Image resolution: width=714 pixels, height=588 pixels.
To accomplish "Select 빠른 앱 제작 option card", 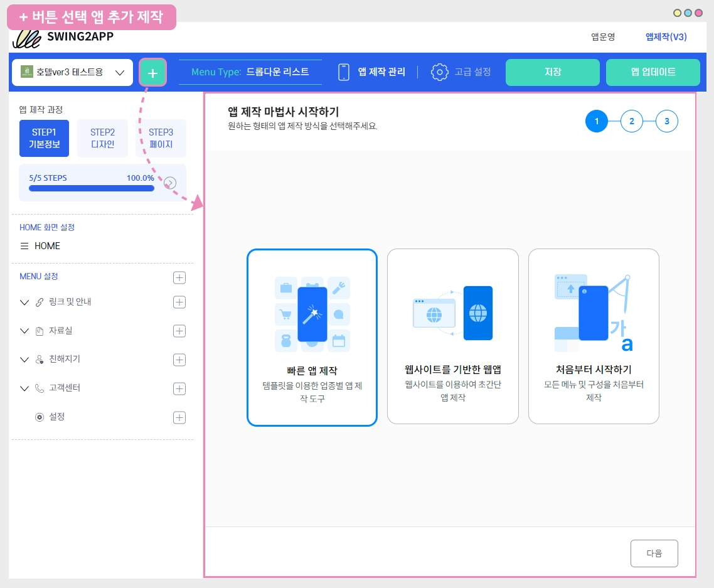I will (x=312, y=337).
